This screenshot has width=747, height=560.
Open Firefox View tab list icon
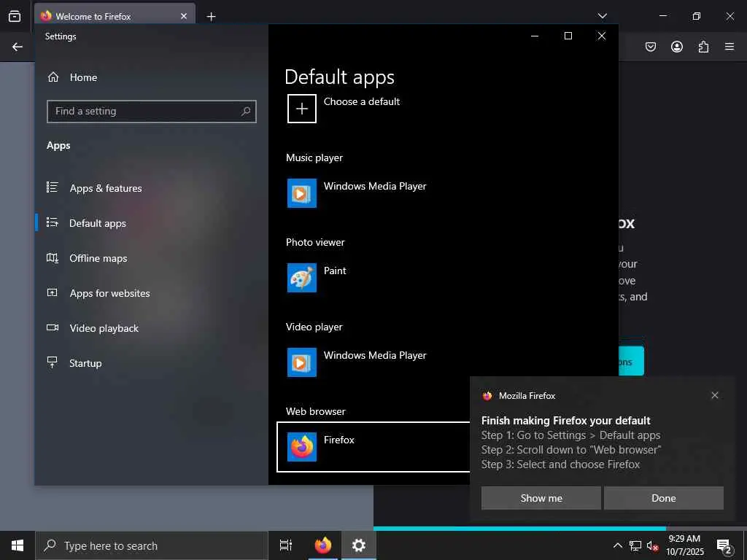click(15, 16)
